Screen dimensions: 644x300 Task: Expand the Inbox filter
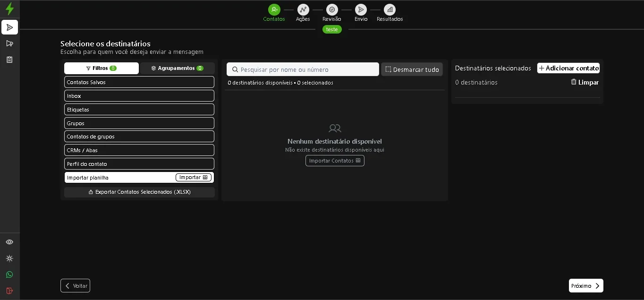pos(139,96)
